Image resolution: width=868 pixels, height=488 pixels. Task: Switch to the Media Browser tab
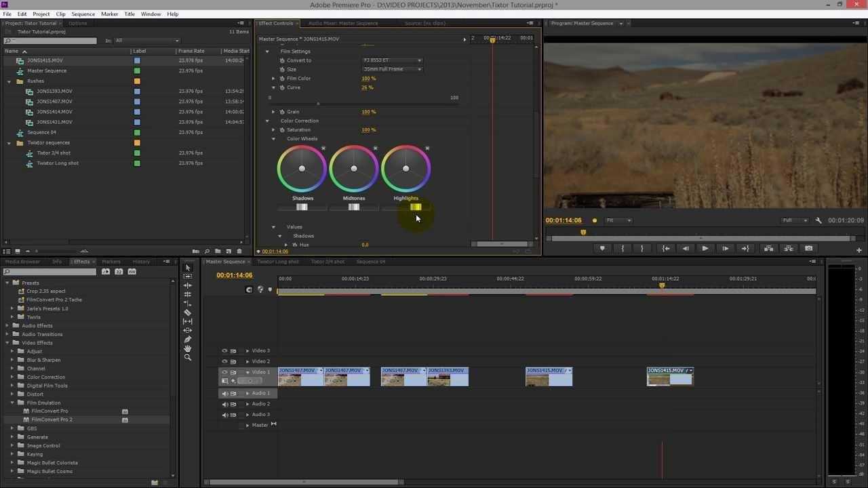(22, 262)
